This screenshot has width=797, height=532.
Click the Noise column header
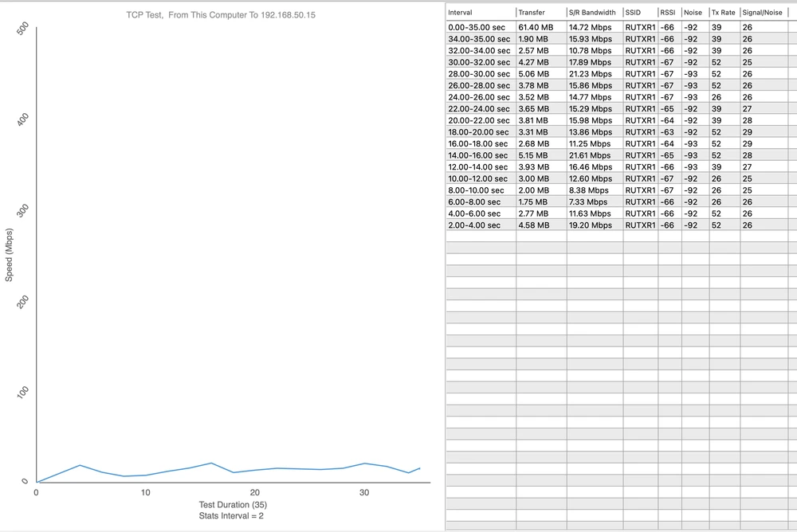(693, 13)
